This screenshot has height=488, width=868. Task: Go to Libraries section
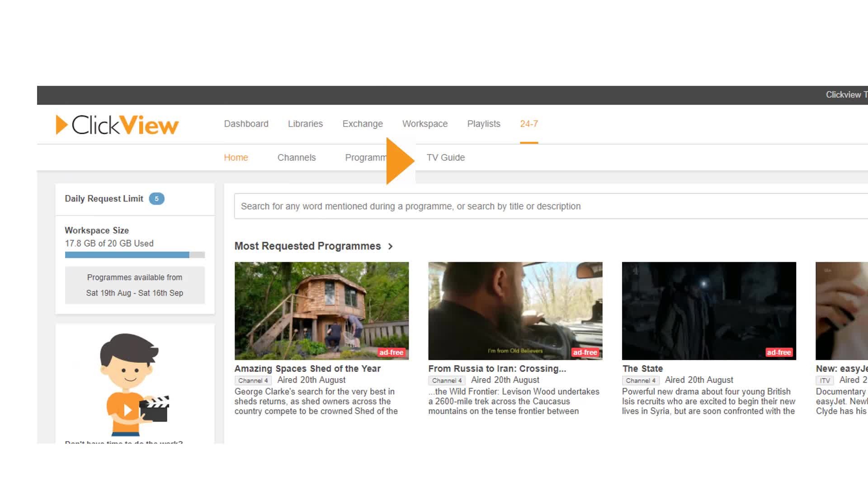pos(305,124)
